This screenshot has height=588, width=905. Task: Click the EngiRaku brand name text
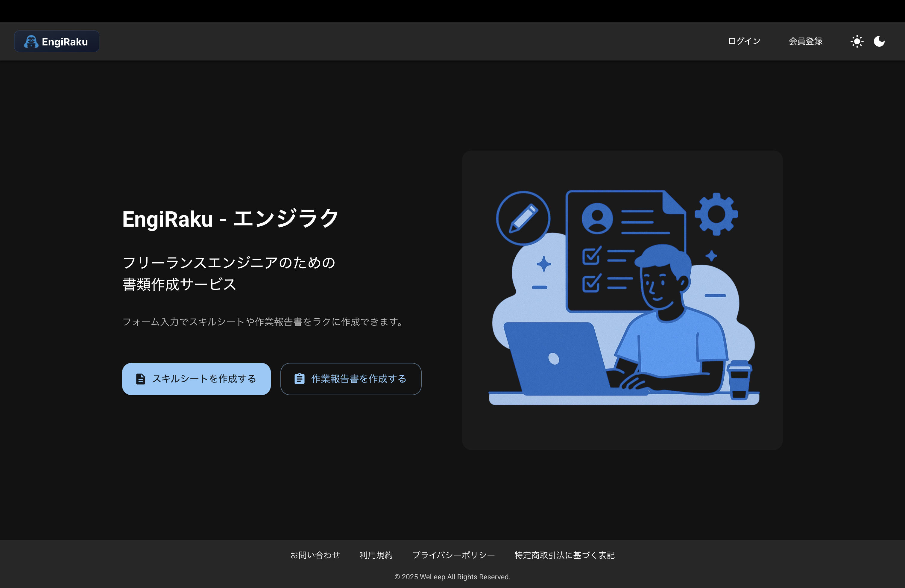tap(65, 41)
